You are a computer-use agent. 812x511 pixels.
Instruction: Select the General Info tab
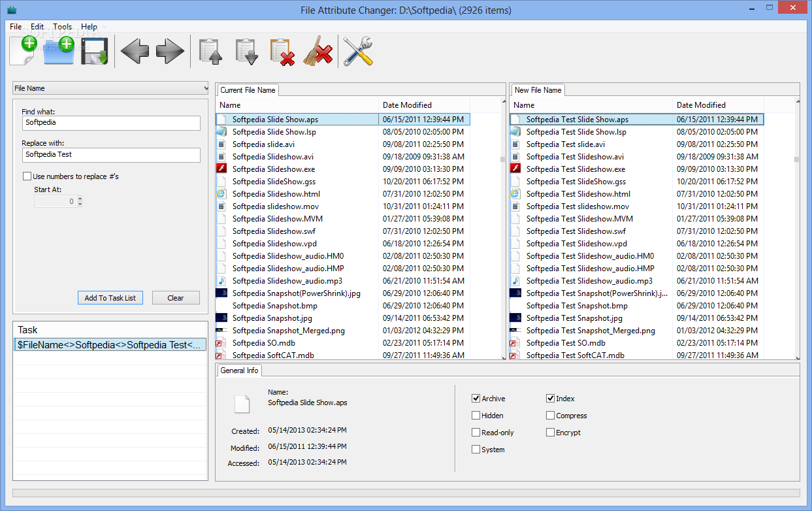click(239, 371)
